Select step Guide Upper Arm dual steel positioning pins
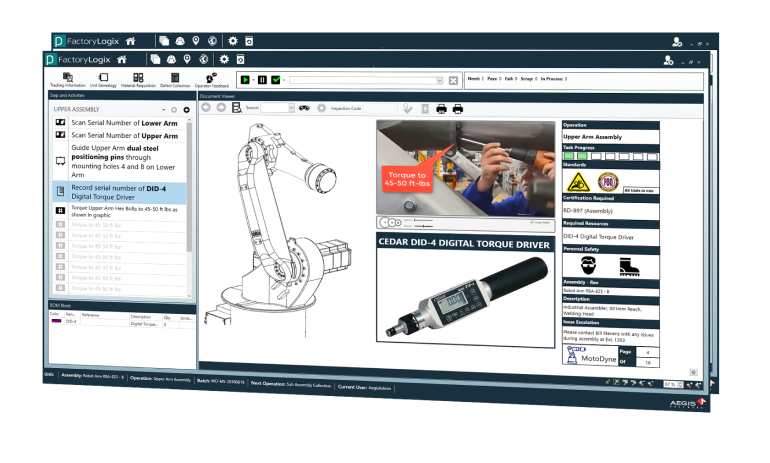The width and height of the screenshot is (770, 463). (x=119, y=161)
